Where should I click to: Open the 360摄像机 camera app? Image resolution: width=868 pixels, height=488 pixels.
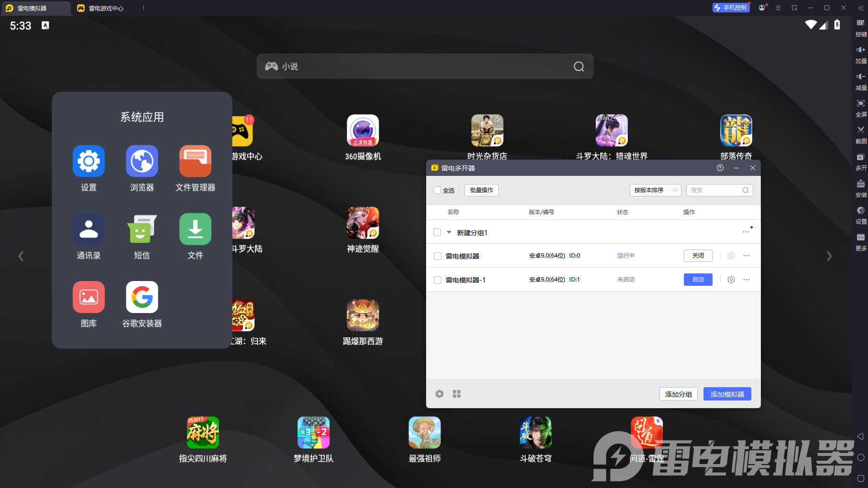363,130
